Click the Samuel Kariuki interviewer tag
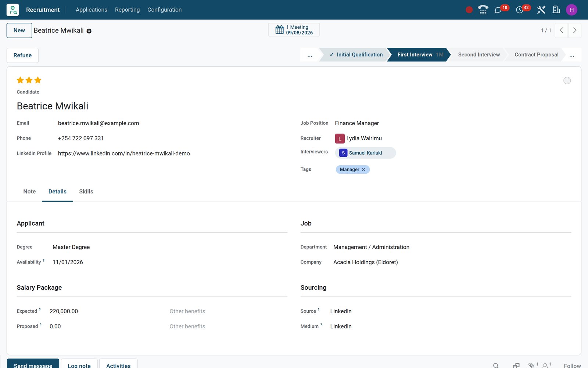The width and height of the screenshot is (588, 368). (365, 153)
